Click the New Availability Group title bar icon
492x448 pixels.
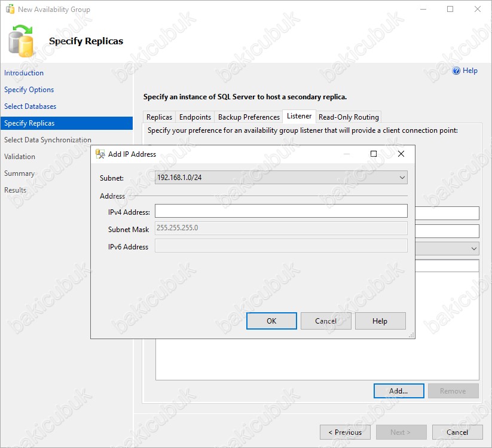tap(10, 9)
